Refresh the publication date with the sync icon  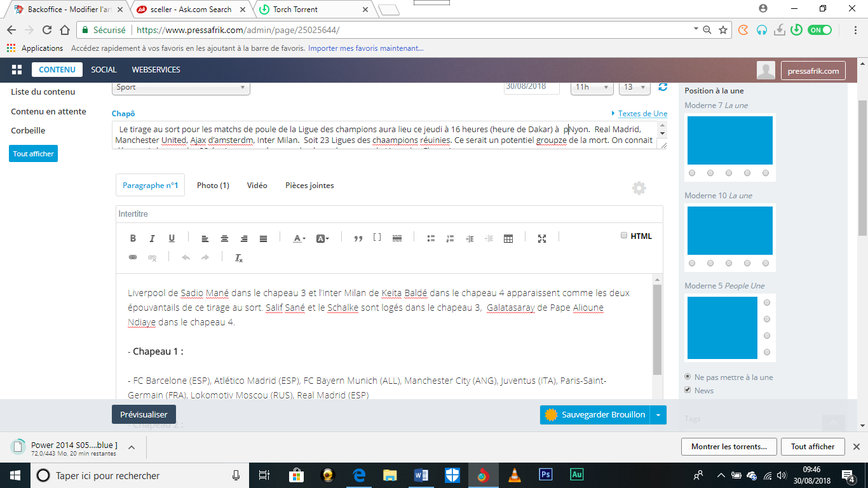coord(663,87)
